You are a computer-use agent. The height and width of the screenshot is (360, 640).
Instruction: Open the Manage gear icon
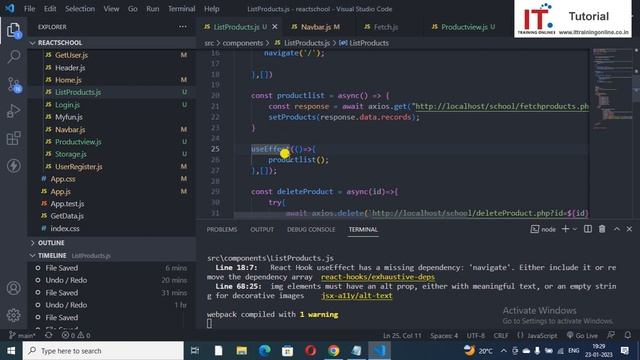(x=13, y=315)
